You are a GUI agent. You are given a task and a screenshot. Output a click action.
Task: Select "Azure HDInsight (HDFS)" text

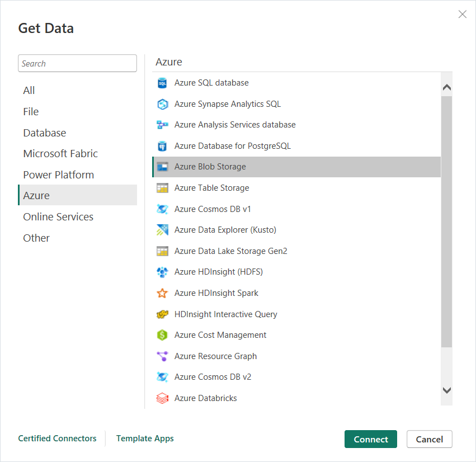219,272
